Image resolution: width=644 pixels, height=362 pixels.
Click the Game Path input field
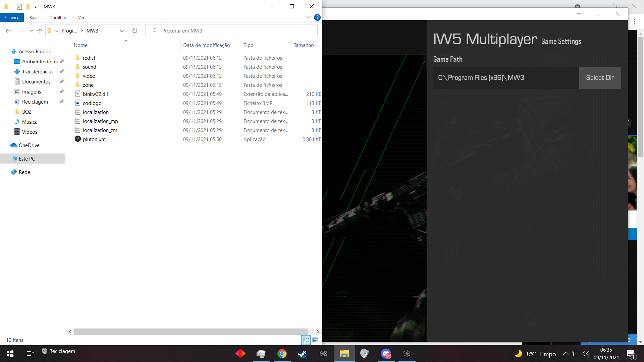(506, 77)
